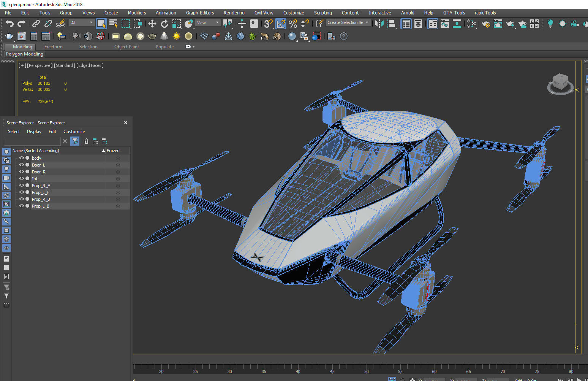Viewport: 588px width, 381px height.
Task: Click the Polygon Modeling panel button
Action: point(24,54)
